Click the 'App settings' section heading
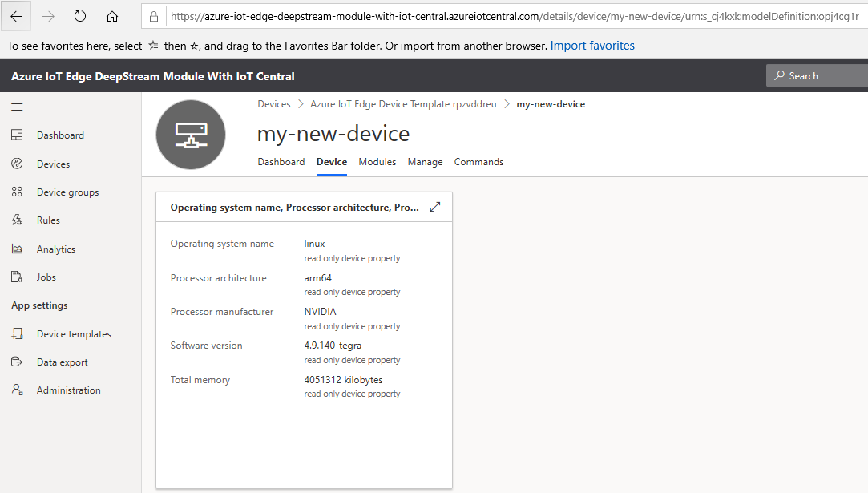Image resolution: width=868 pixels, height=493 pixels. click(39, 305)
